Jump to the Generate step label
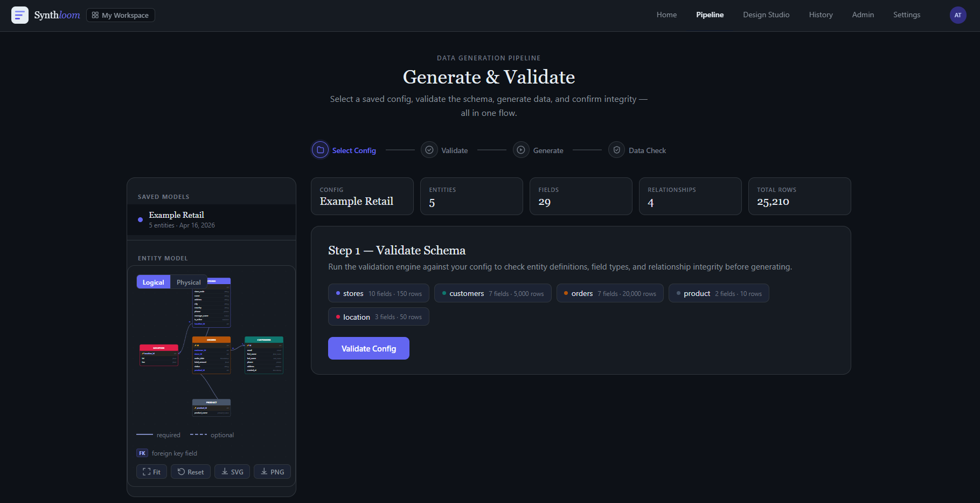The width and height of the screenshot is (980, 503). click(x=548, y=150)
